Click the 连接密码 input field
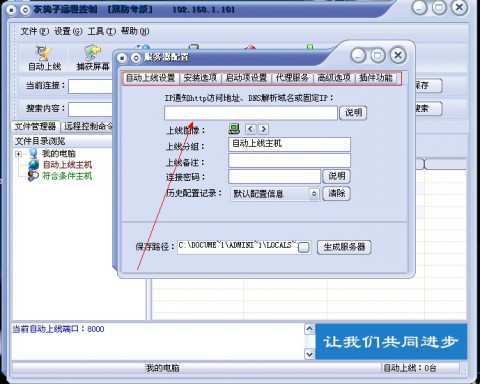Image resolution: width=480 pixels, height=384 pixels. point(274,176)
